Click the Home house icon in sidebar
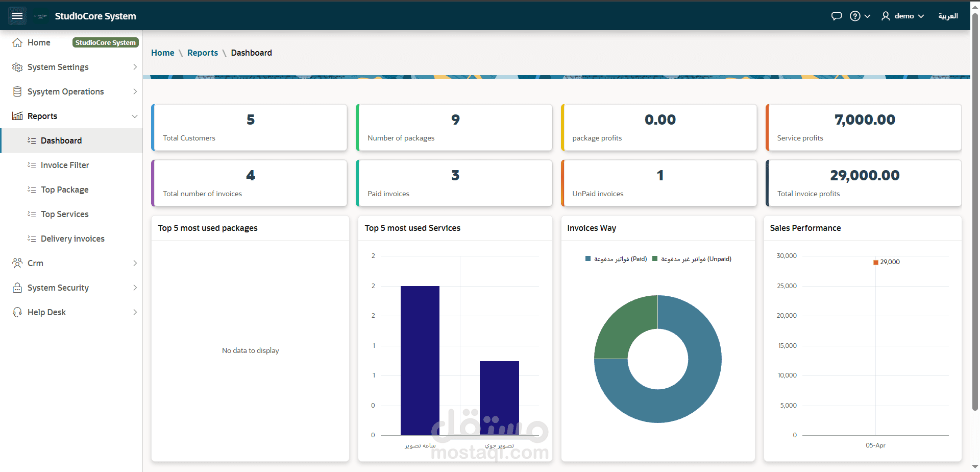Image resolution: width=980 pixels, height=472 pixels. 17,42
